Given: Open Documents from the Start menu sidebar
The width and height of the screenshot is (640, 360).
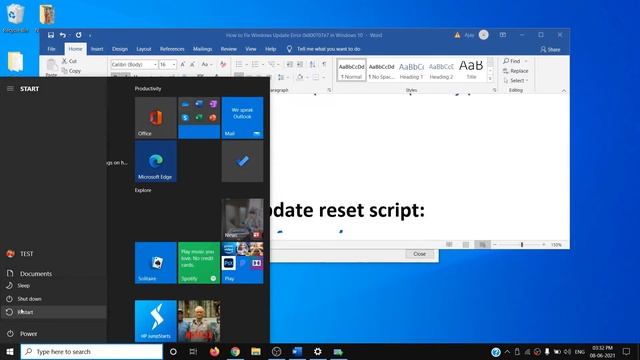Looking at the screenshot, I should coord(53,273).
